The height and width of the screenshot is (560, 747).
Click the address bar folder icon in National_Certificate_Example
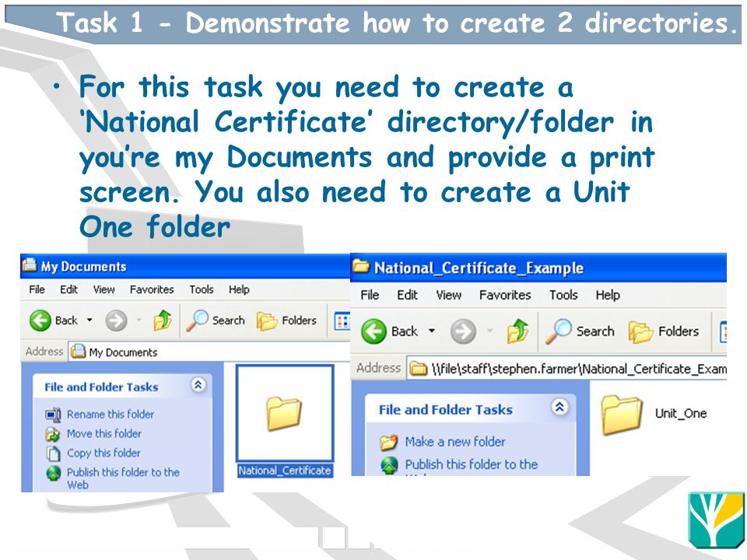pyautogui.click(x=419, y=369)
